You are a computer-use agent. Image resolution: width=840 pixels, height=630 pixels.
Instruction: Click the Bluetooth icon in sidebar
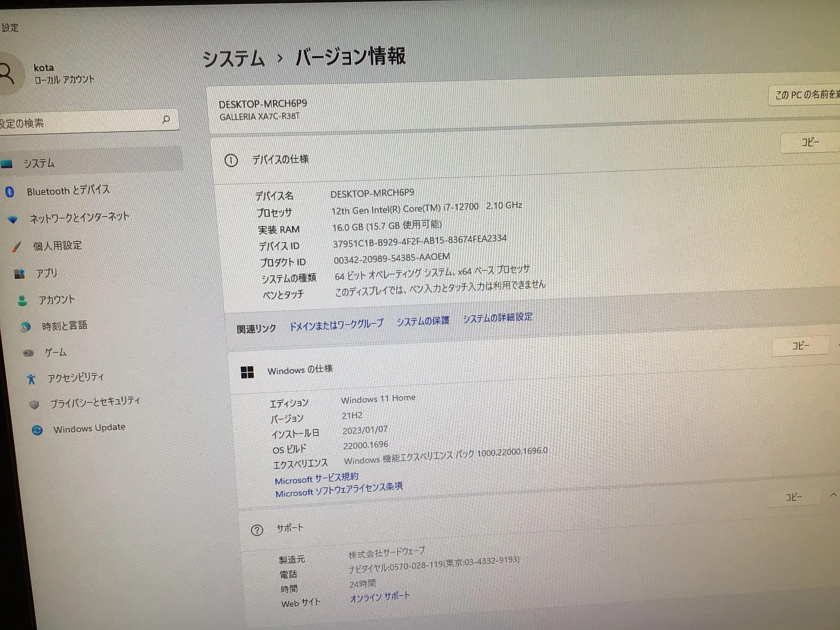(x=10, y=192)
